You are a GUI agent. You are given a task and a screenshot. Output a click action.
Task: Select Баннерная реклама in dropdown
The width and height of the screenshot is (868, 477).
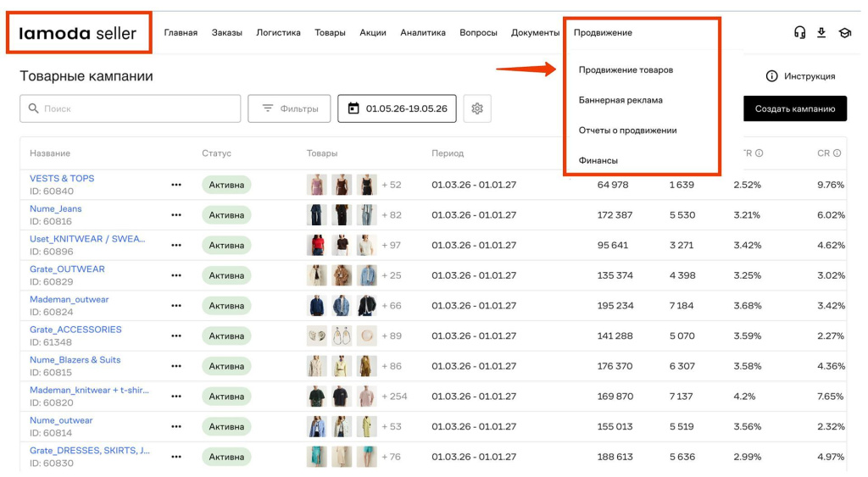pyautogui.click(x=620, y=100)
